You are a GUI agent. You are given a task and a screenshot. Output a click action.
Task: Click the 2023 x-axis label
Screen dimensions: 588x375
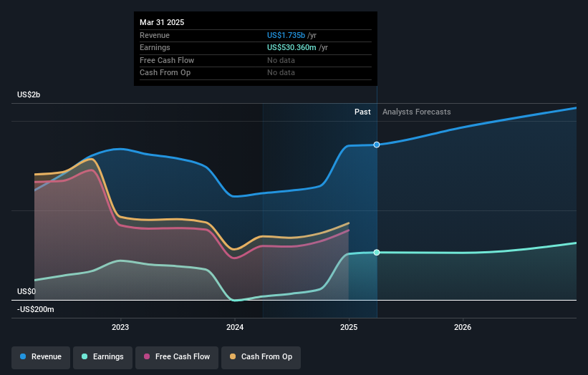click(120, 328)
